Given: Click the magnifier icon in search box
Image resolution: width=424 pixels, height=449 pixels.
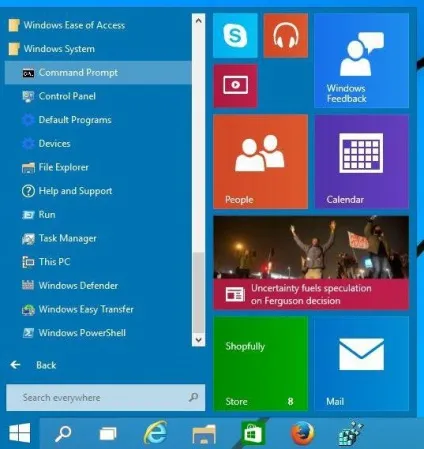Looking at the screenshot, I should pyautogui.click(x=193, y=397).
